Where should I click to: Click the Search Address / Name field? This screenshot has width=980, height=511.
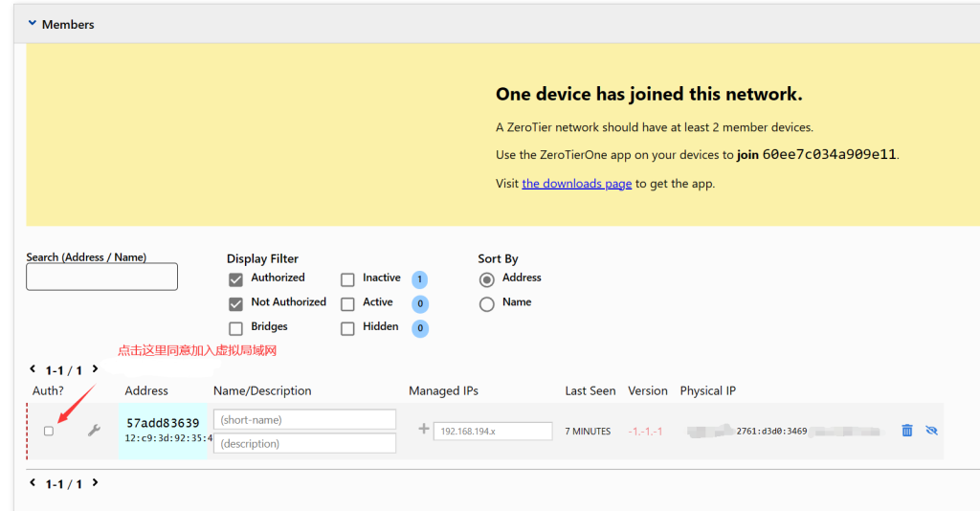point(101,277)
